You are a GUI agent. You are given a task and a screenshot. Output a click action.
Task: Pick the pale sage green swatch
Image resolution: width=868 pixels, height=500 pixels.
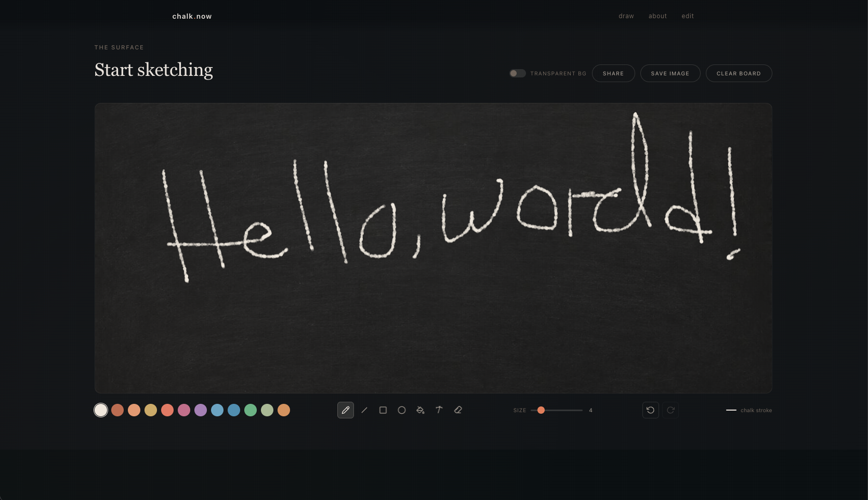(267, 410)
